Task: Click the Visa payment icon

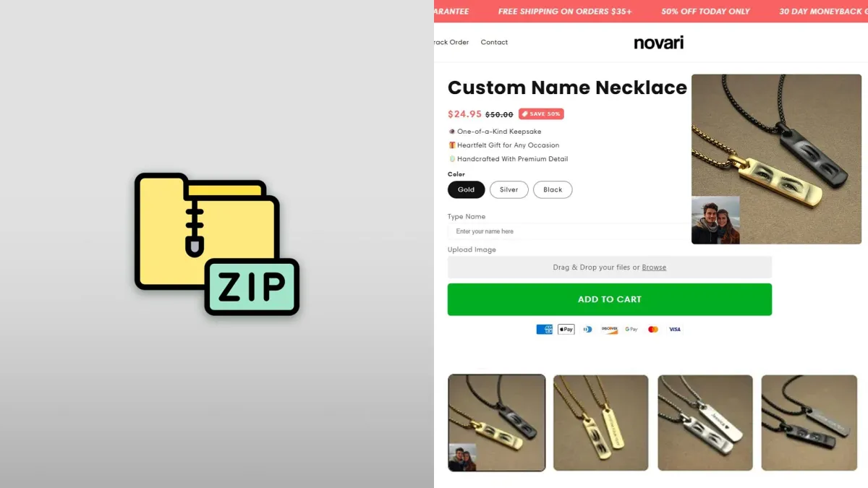Action: click(x=675, y=329)
